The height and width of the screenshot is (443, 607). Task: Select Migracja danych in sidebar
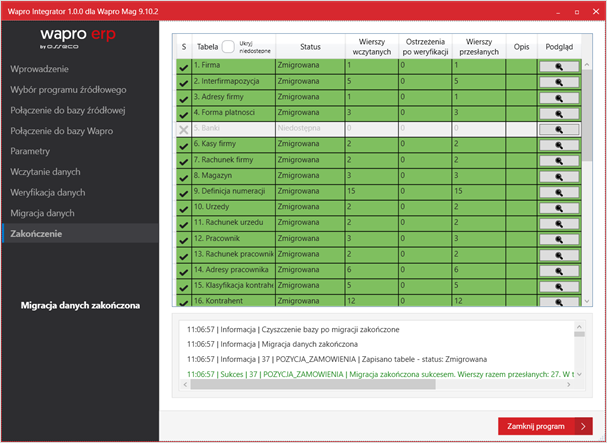tap(43, 214)
